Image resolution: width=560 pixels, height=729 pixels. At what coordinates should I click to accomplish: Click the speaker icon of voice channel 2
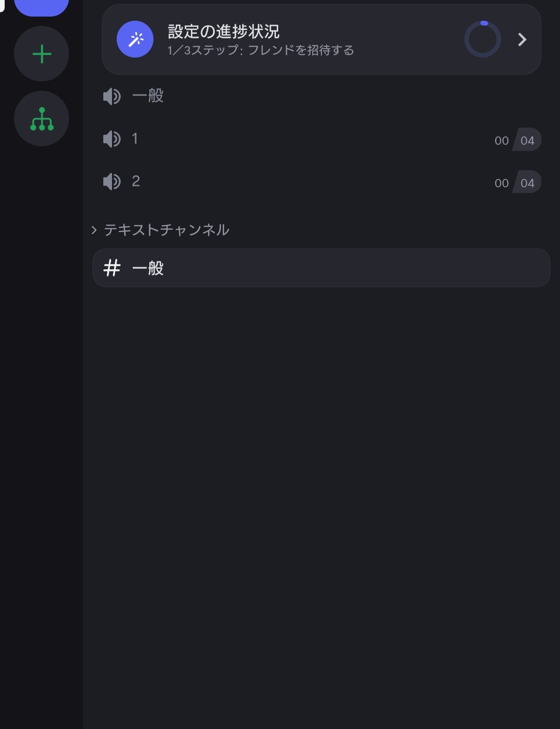(111, 181)
